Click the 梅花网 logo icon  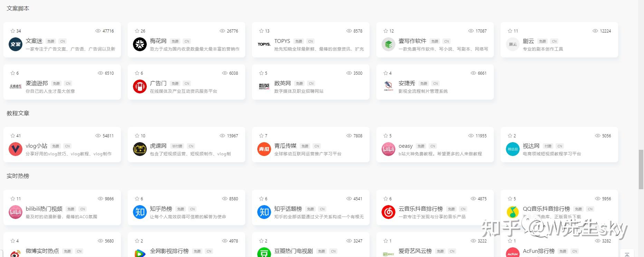[140, 44]
